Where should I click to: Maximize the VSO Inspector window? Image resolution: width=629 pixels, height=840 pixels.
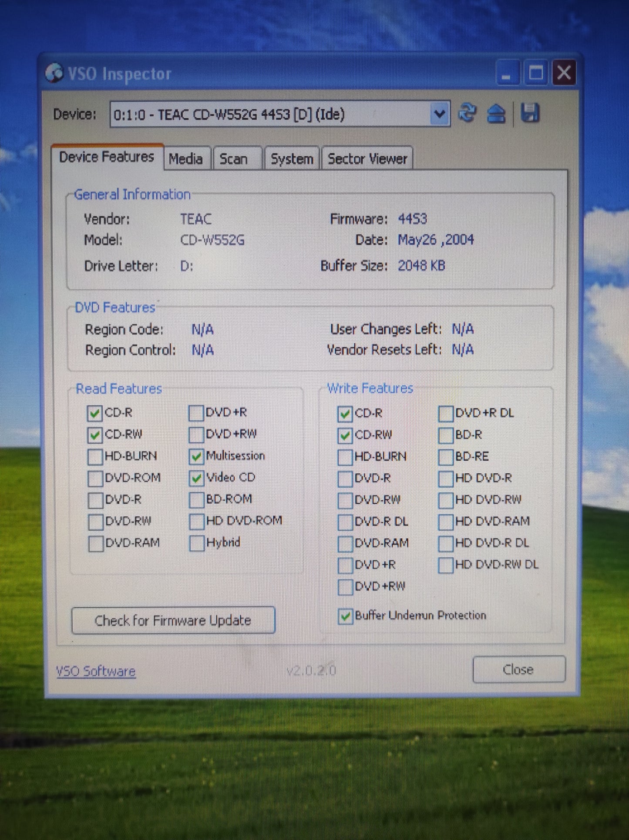coord(535,73)
